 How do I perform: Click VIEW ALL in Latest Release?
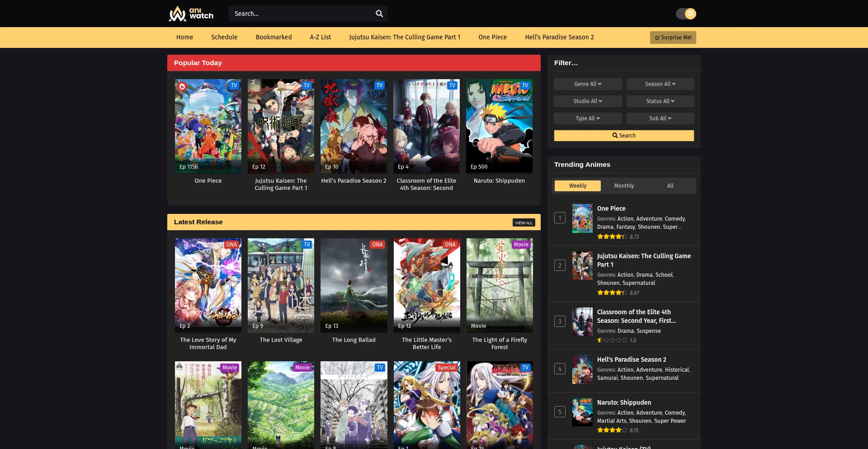point(524,222)
